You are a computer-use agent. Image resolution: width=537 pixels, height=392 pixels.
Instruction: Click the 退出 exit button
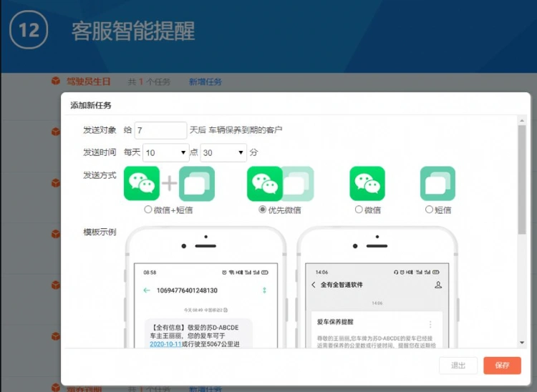(x=458, y=366)
